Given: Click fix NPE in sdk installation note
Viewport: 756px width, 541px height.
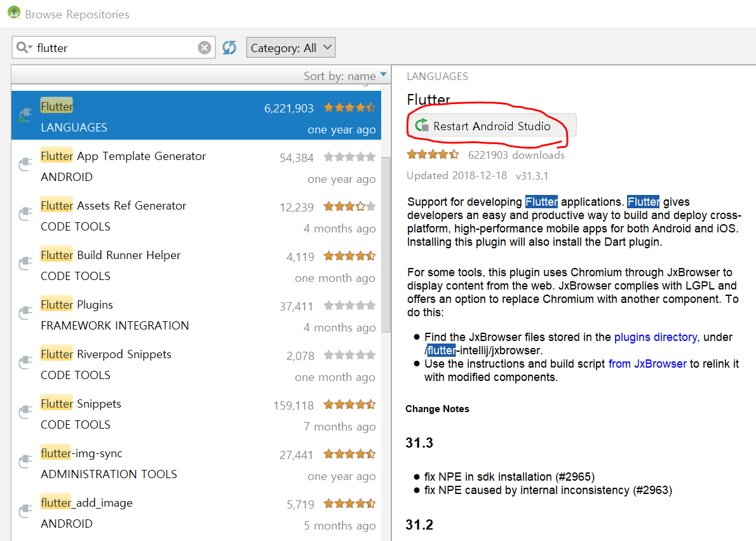Looking at the screenshot, I should tap(509, 476).
